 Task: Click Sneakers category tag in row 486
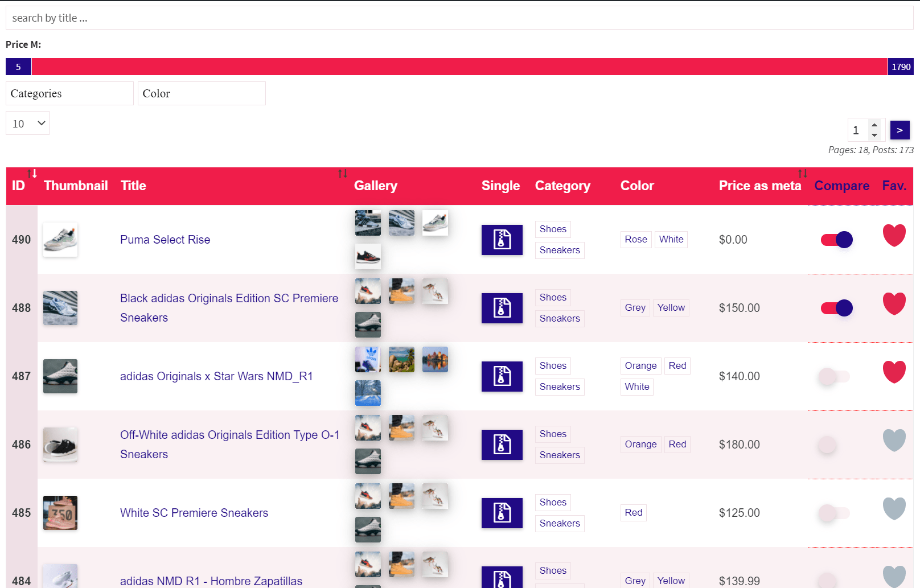point(560,455)
